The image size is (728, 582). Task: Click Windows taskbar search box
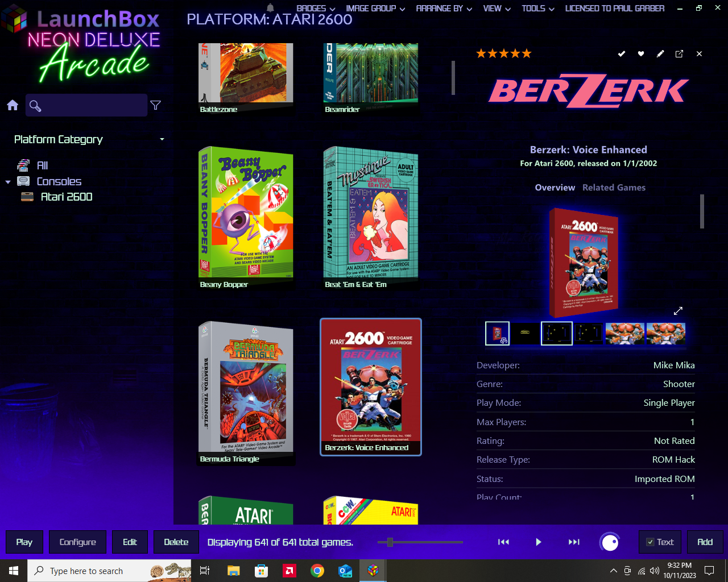pos(110,571)
